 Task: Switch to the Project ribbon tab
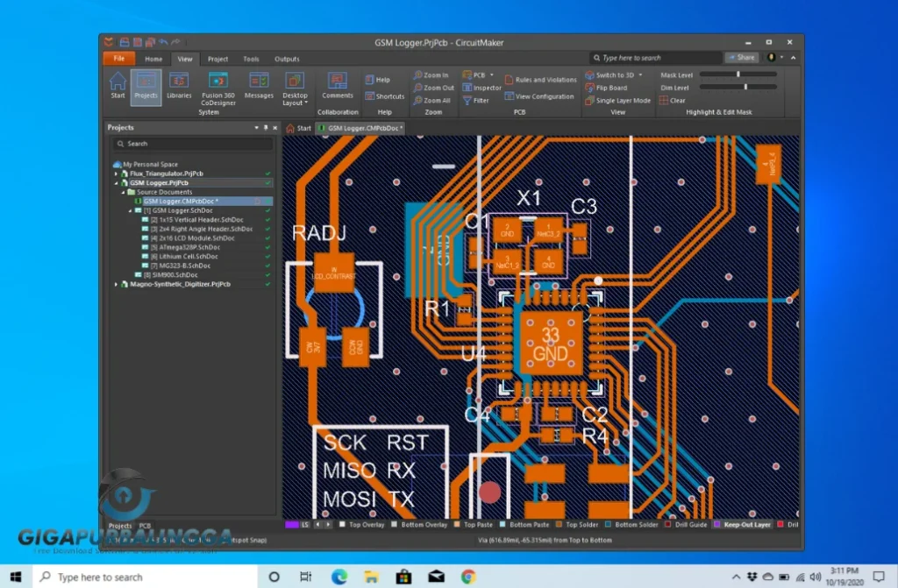point(217,59)
